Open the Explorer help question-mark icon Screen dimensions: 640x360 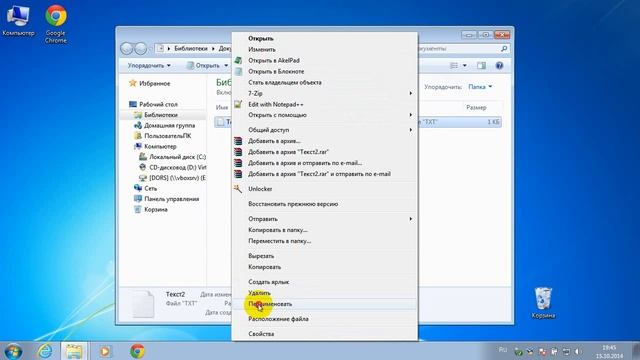[499, 65]
